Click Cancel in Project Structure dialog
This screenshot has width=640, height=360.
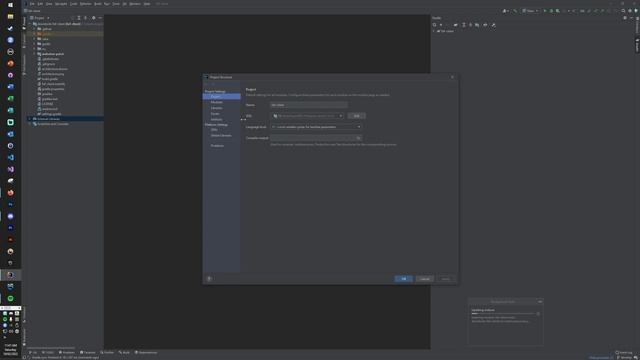tap(424, 279)
